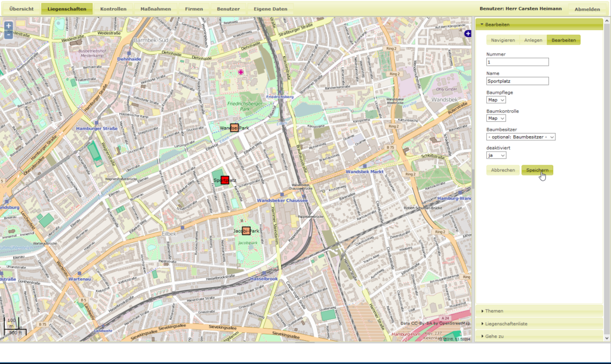Open the layer switcher plus icon
Screen dimensions: 611x364
tap(468, 34)
